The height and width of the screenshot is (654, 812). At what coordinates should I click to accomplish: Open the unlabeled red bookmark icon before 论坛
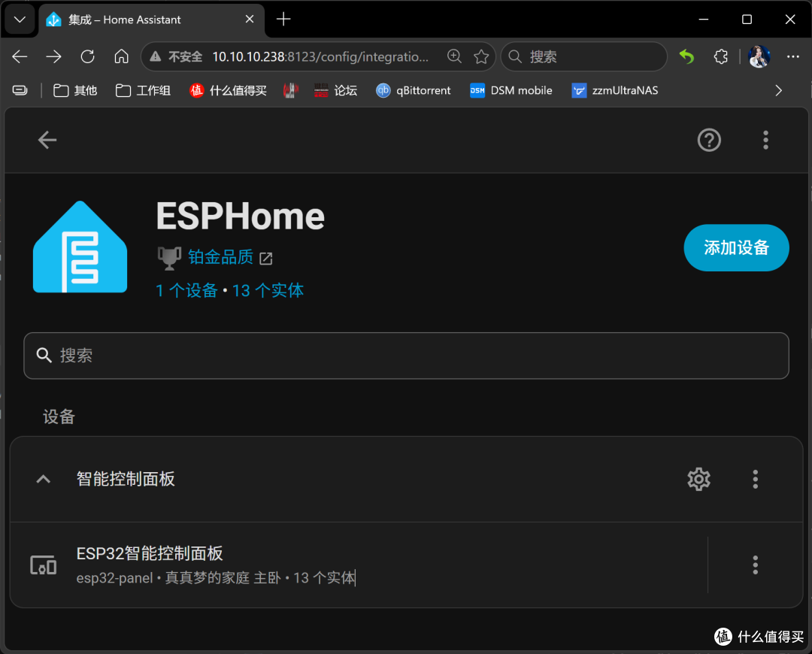[291, 91]
